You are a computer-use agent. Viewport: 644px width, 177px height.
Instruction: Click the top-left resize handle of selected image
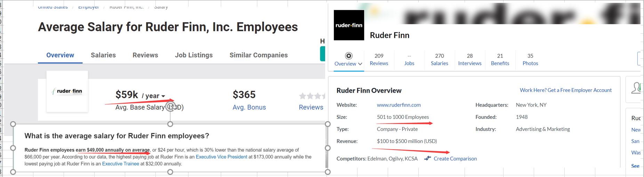coord(13,124)
